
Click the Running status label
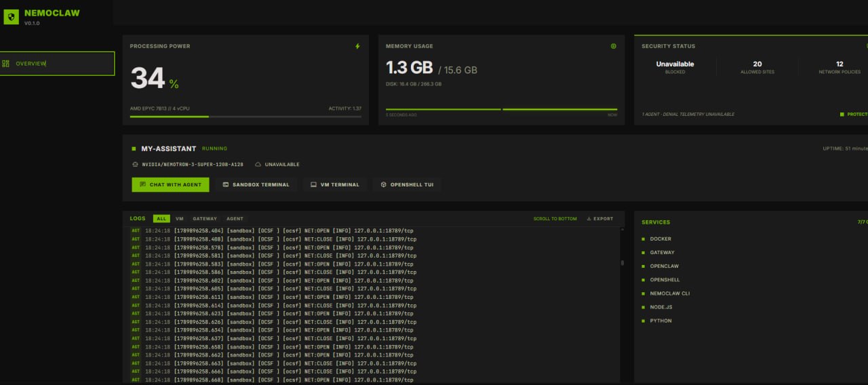[214, 148]
